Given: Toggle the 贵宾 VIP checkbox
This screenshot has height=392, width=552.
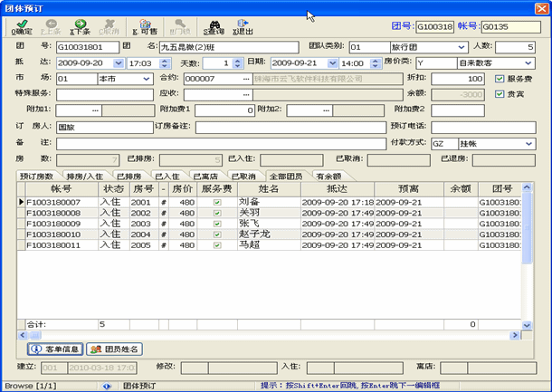Looking at the screenshot, I should [500, 93].
